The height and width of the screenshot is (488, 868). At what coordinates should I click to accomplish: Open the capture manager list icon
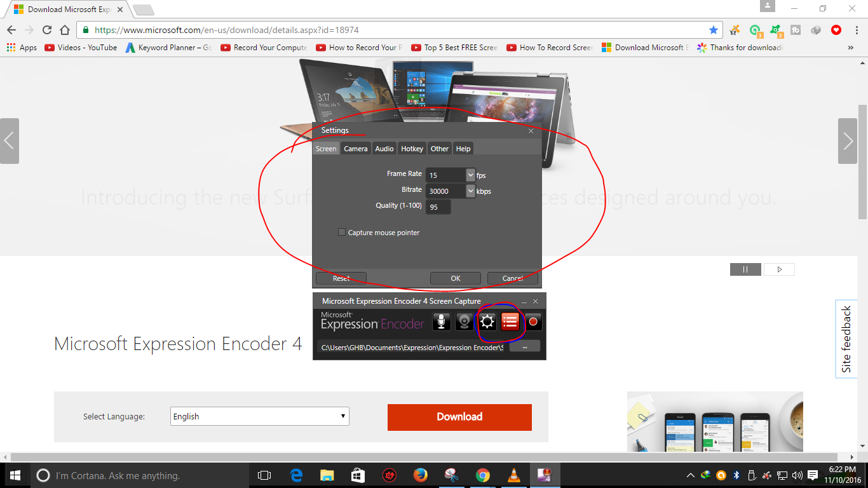coord(510,322)
